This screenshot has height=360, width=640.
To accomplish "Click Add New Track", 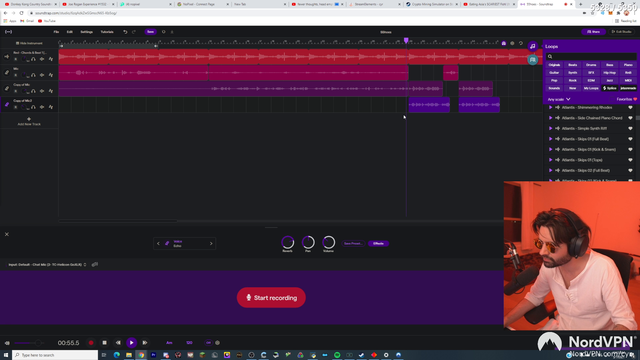I will pyautogui.click(x=29, y=121).
